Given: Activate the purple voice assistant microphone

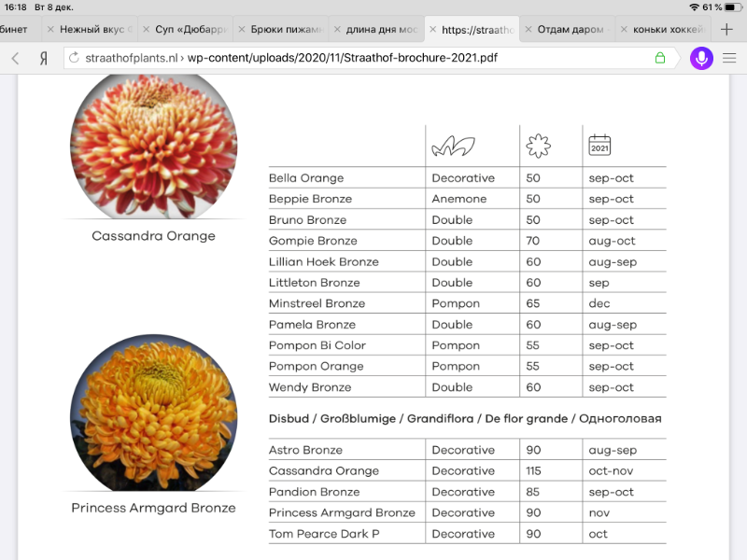Looking at the screenshot, I should point(701,58).
